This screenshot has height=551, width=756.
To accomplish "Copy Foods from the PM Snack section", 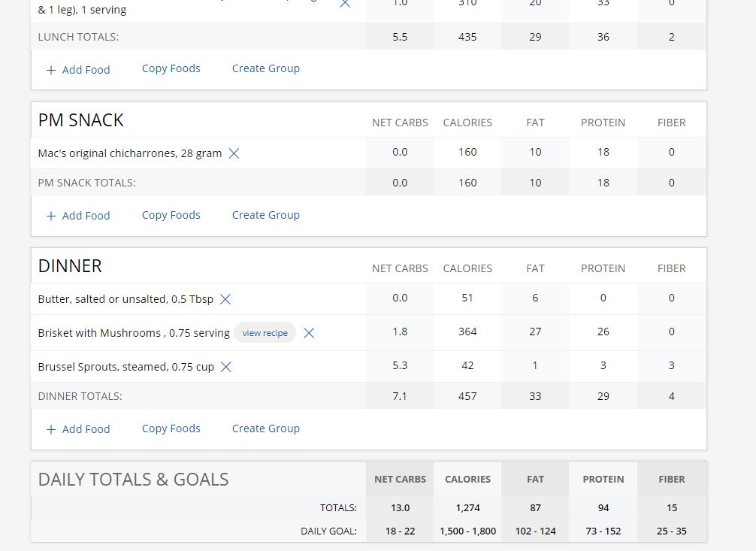I will click(171, 215).
